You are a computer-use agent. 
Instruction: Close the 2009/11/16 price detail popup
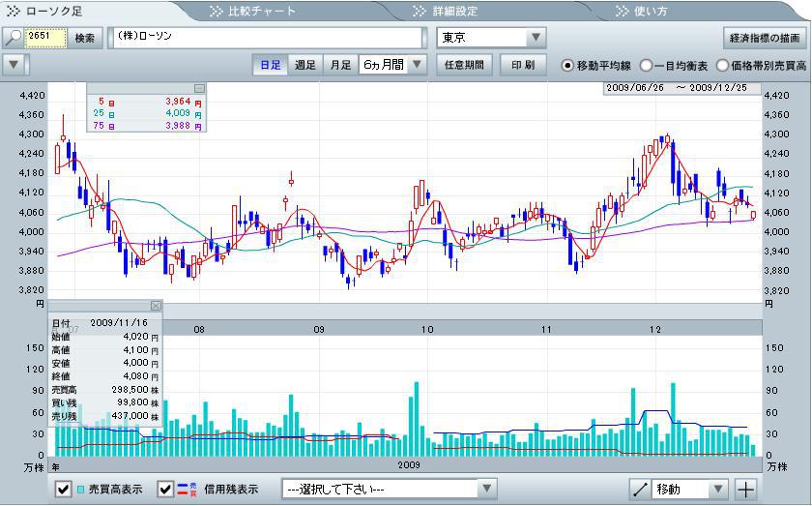[x=156, y=306]
